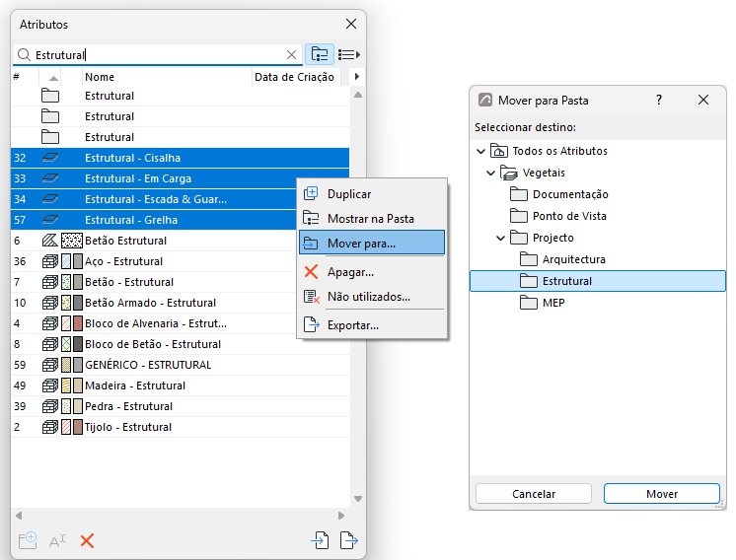Screen dimensions: 736x560
Task: Toggle folder view icon next to search
Action: pos(320,54)
